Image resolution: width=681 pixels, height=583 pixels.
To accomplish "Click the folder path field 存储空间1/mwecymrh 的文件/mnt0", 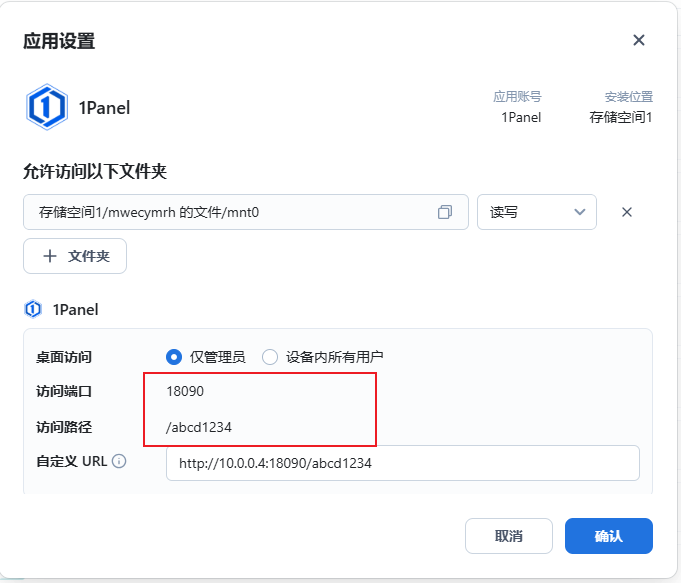I will [x=245, y=212].
